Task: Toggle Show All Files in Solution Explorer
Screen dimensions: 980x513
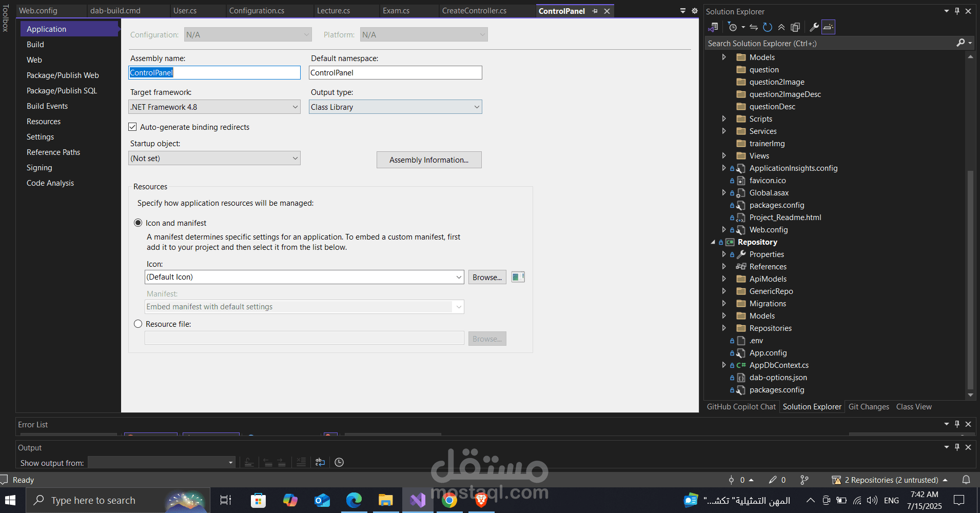Action: coord(795,27)
